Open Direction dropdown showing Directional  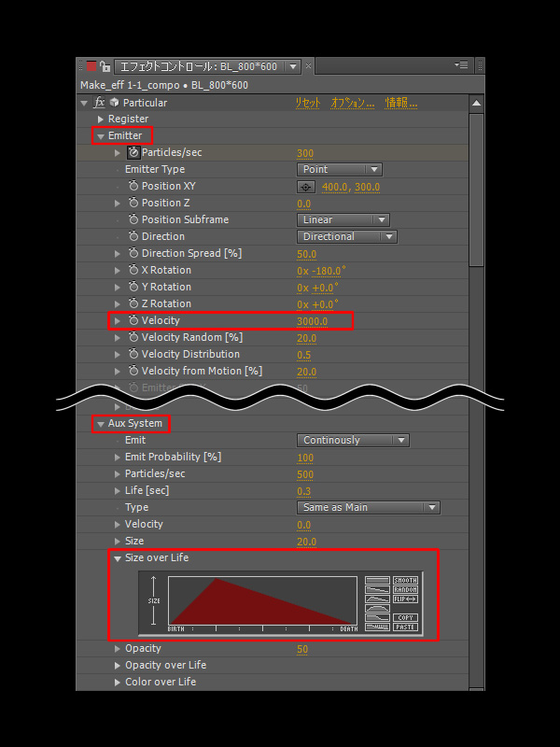pyautogui.click(x=347, y=236)
